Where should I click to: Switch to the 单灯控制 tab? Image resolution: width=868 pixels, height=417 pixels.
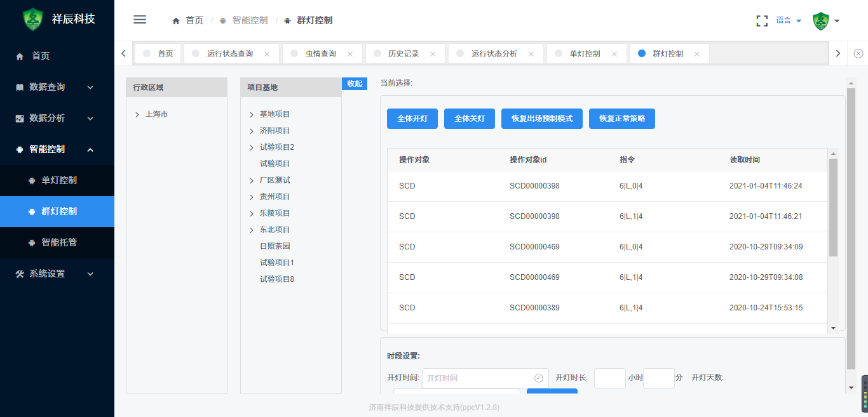(x=585, y=54)
